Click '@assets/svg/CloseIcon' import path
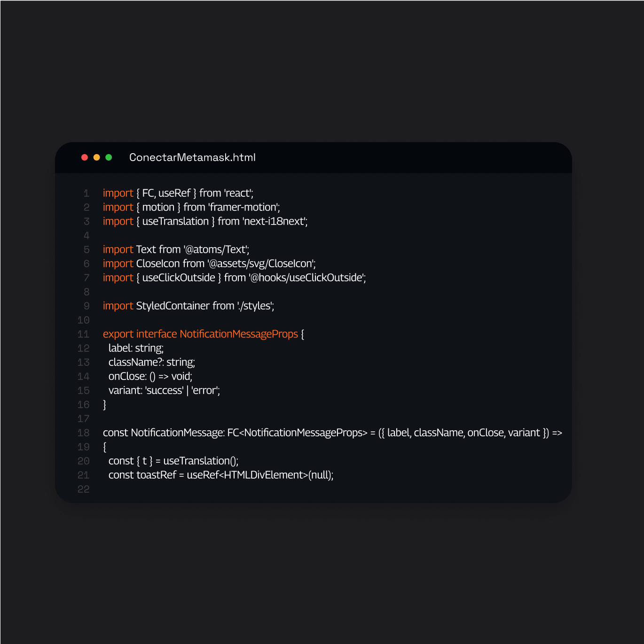The height and width of the screenshot is (644, 644). click(261, 264)
